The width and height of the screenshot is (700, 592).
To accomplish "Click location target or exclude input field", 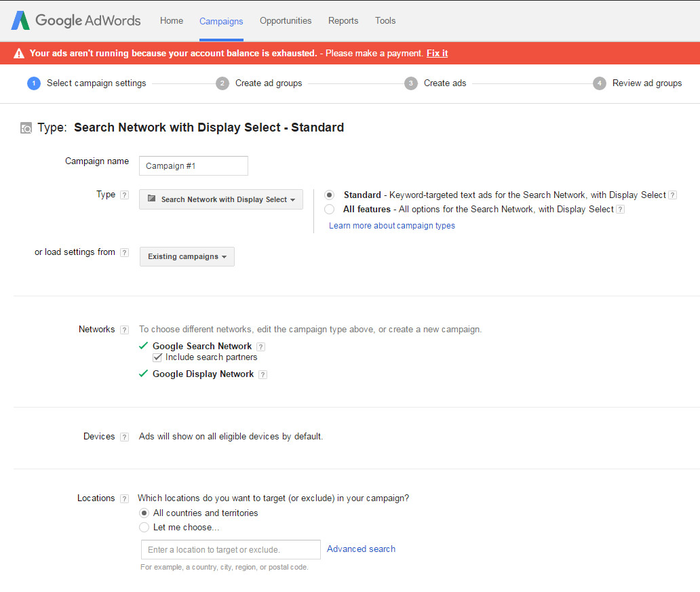I will (231, 549).
